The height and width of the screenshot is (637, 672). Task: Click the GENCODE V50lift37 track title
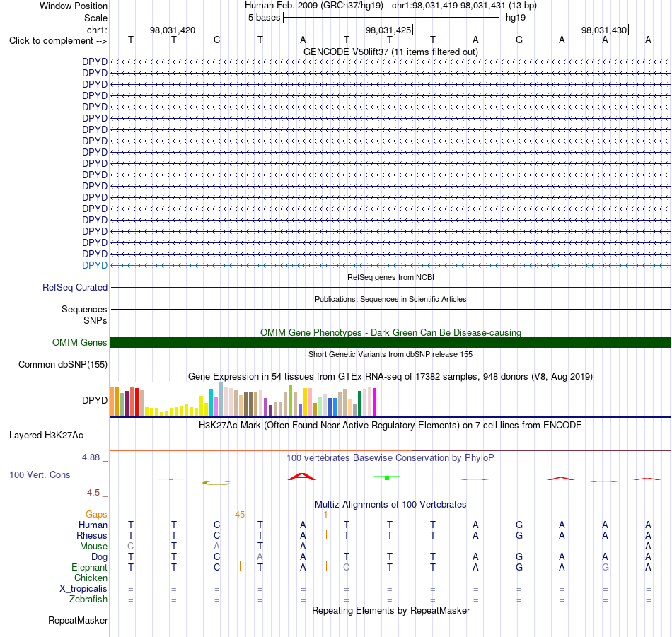390,52
